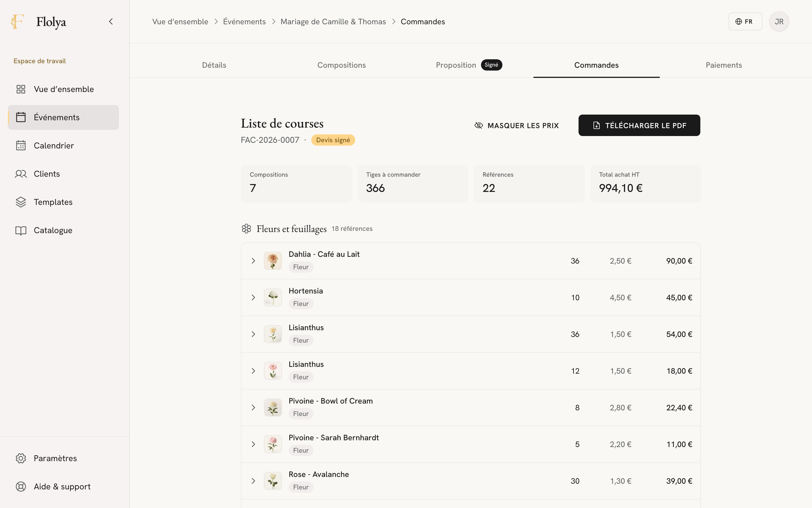This screenshot has width=812, height=508.
Task: Open the JR user avatar
Action: point(779,21)
